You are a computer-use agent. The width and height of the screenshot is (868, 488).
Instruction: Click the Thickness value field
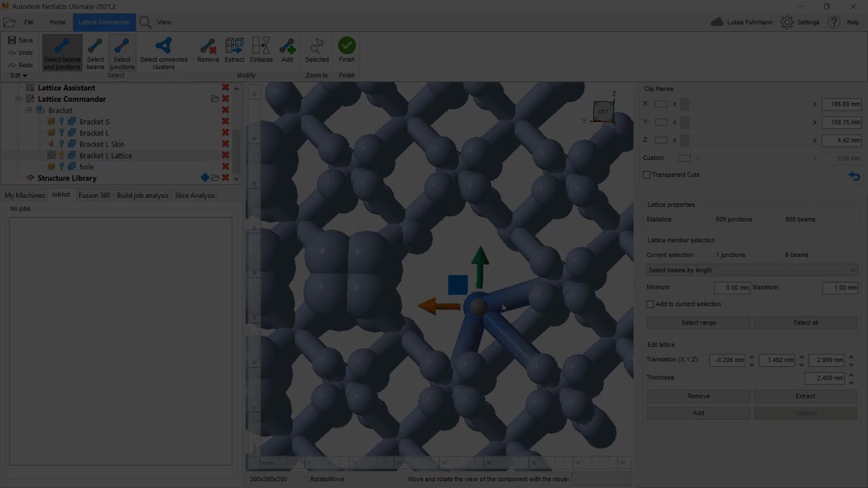pyautogui.click(x=825, y=378)
